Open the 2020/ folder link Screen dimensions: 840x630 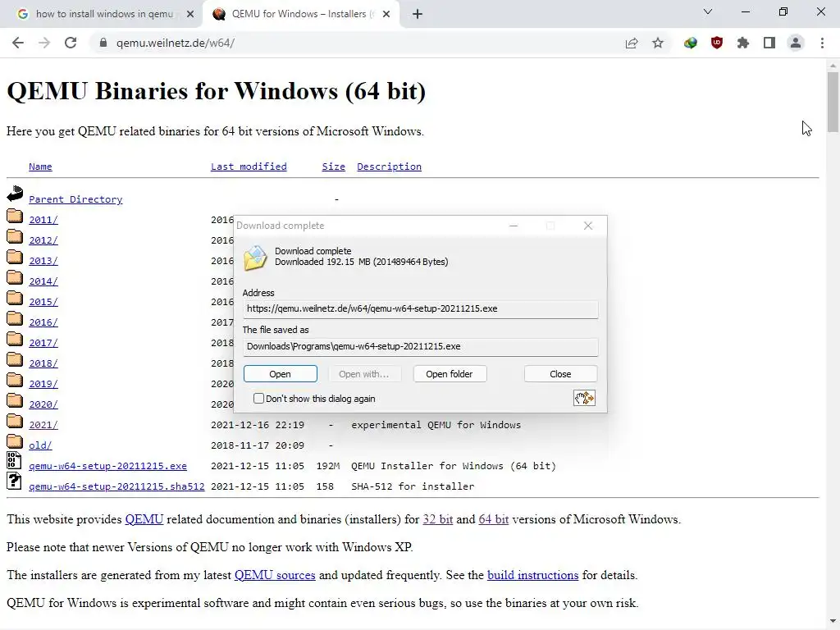43,404
